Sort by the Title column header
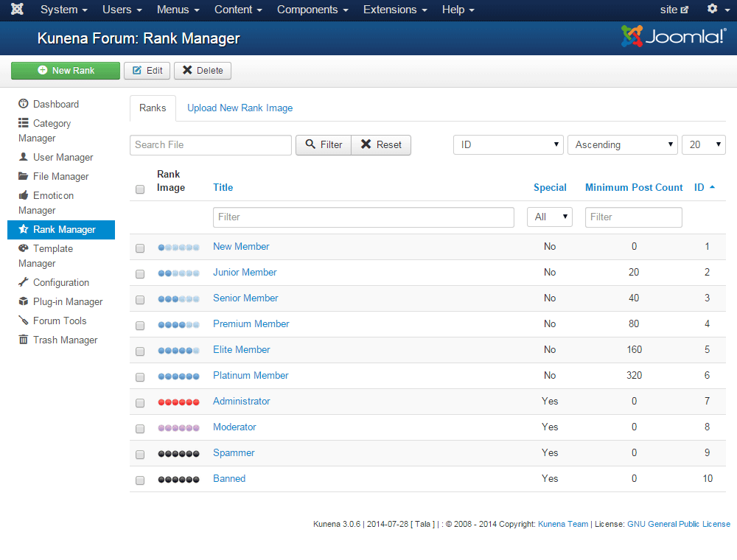This screenshot has width=737, height=560. tap(223, 187)
